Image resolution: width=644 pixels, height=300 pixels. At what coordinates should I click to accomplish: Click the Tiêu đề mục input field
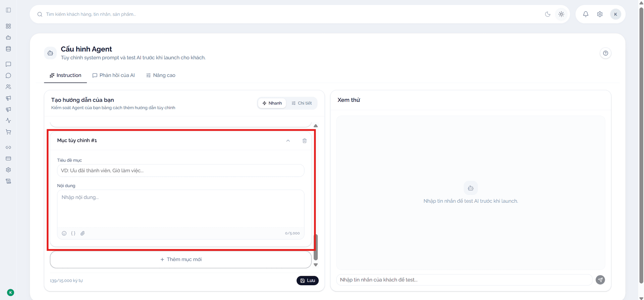tap(181, 171)
